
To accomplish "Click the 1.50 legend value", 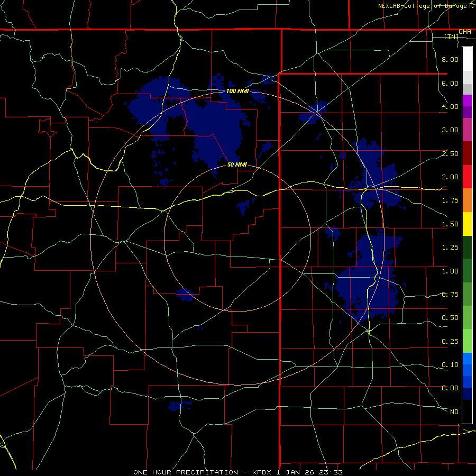I will coord(450,224).
